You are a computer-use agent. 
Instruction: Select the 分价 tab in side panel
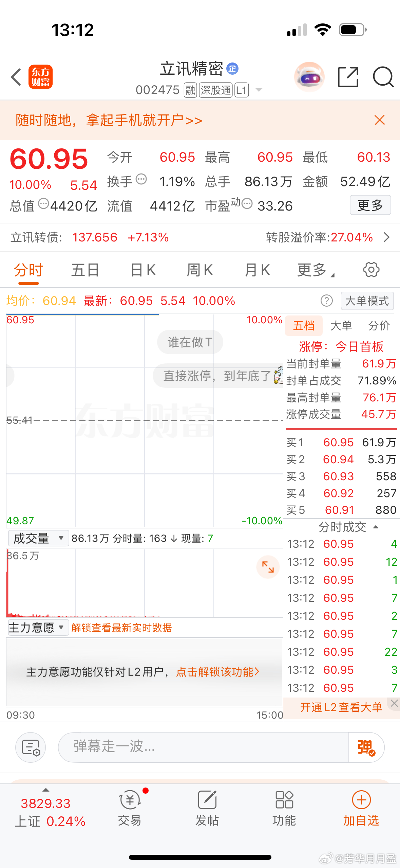pyautogui.click(x=379, y=326)
